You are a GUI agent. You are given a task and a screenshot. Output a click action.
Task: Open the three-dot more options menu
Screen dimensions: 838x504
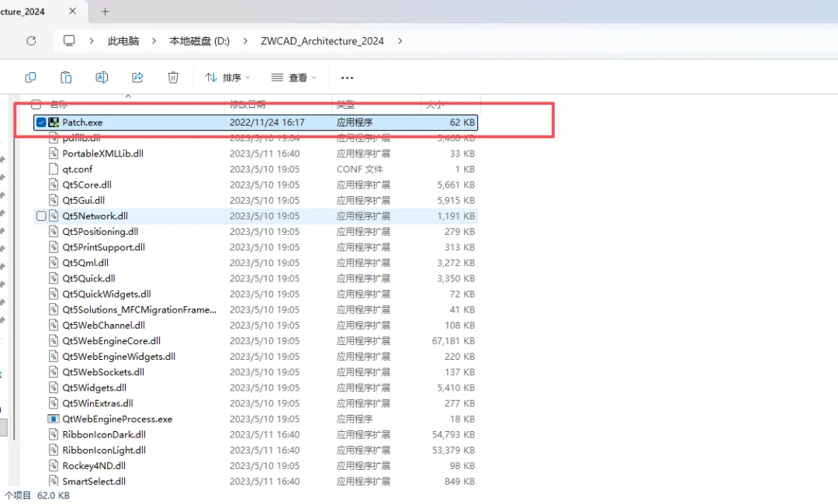(x=347, y=78)
